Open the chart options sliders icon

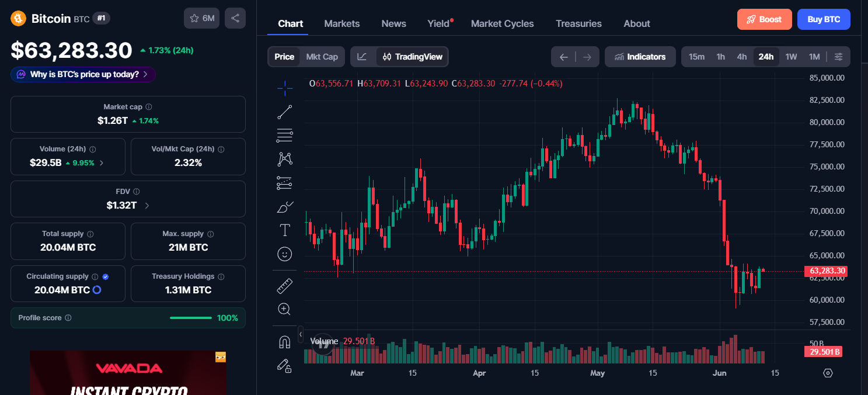pyautogui.click(x=838, y=57)
